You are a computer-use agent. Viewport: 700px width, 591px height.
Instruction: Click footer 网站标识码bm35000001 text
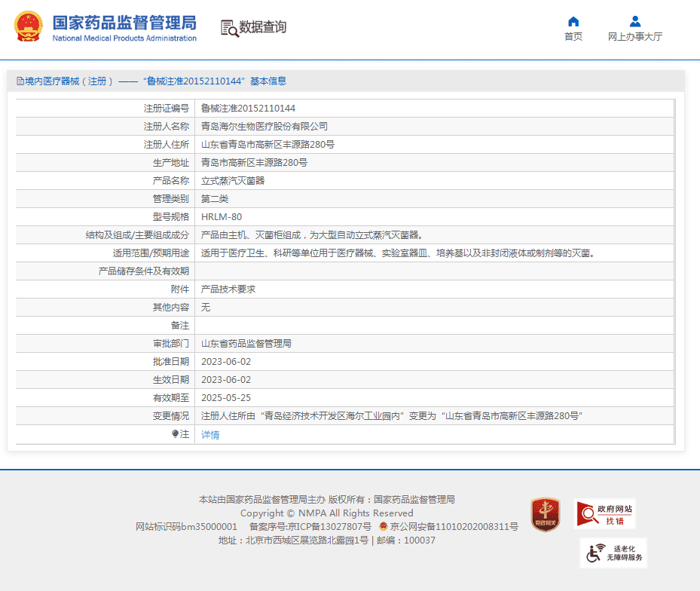tap(186, 527)
